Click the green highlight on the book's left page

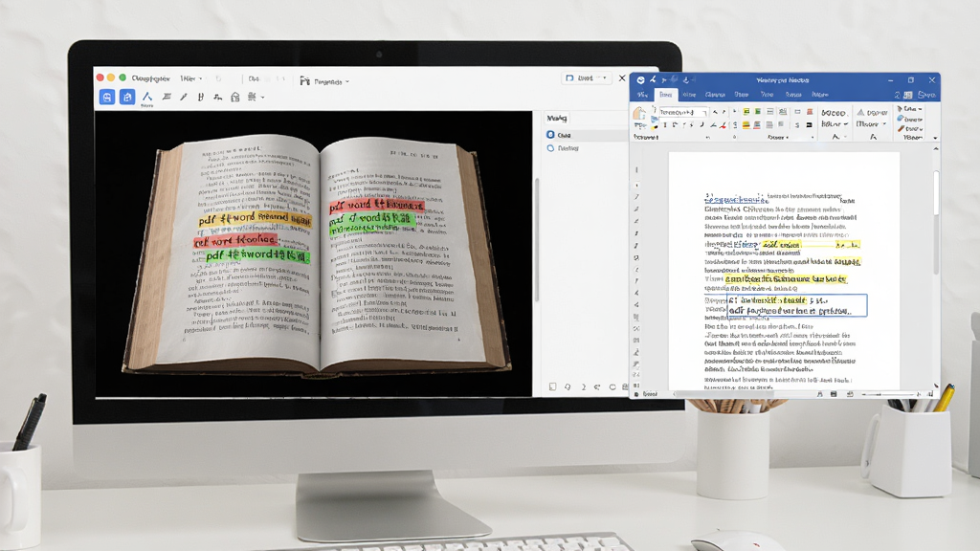click(x=256, y=255)
